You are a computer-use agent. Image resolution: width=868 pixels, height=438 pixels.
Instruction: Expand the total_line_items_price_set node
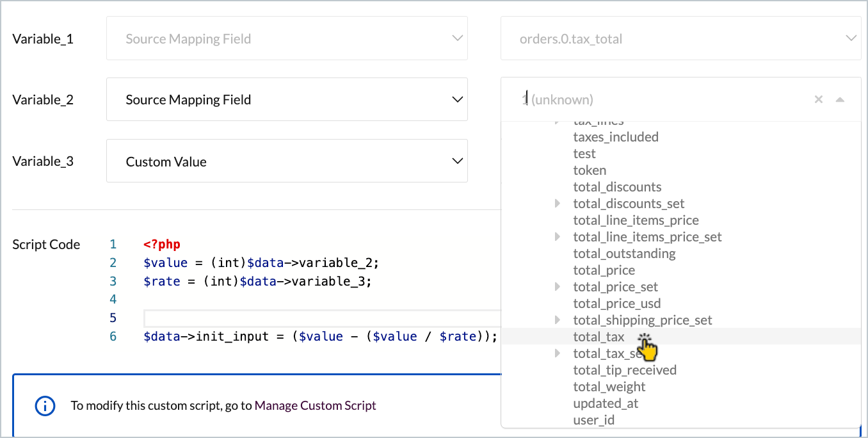pos(558,237)
